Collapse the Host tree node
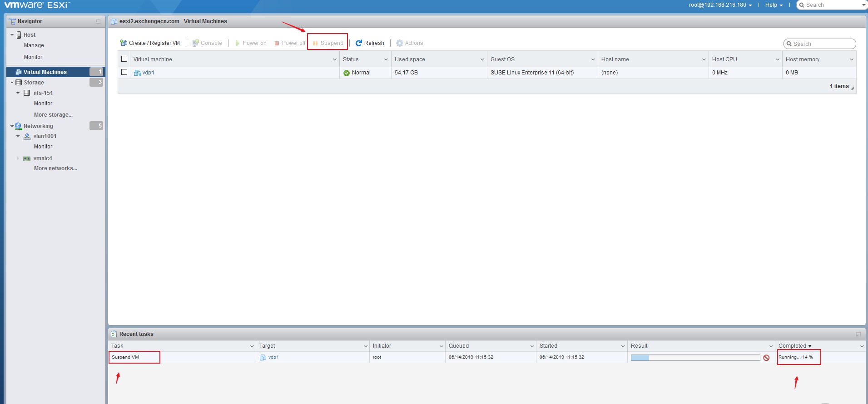 [12, 35]
